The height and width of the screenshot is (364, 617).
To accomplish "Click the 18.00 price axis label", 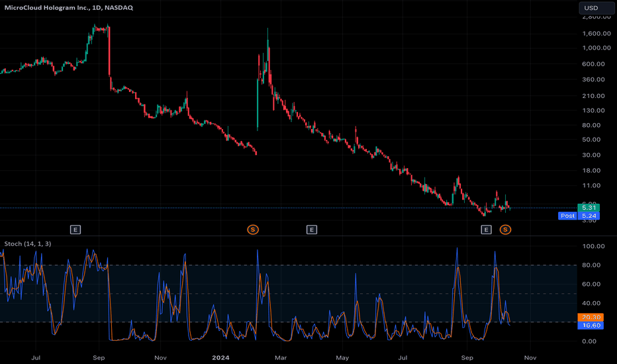I will click(591, 170).
